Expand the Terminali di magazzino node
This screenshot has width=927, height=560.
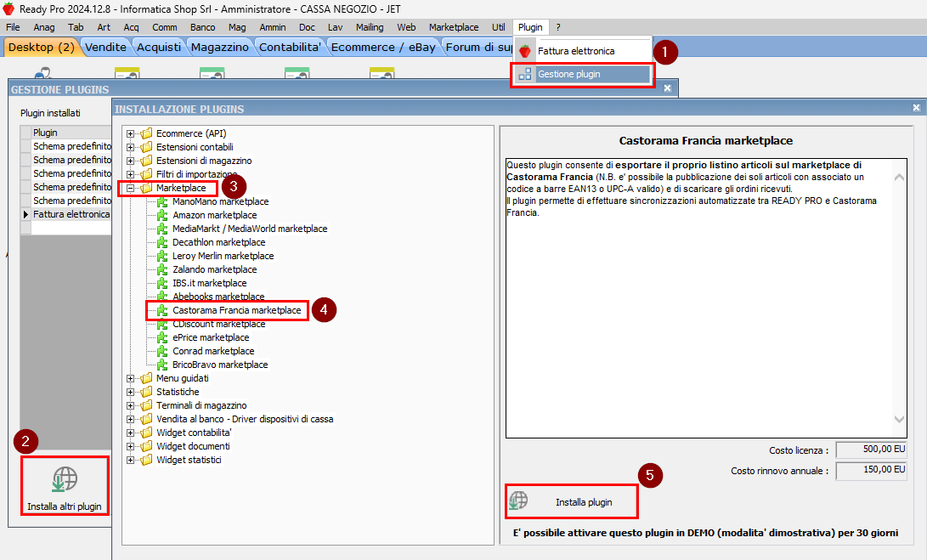130,405
